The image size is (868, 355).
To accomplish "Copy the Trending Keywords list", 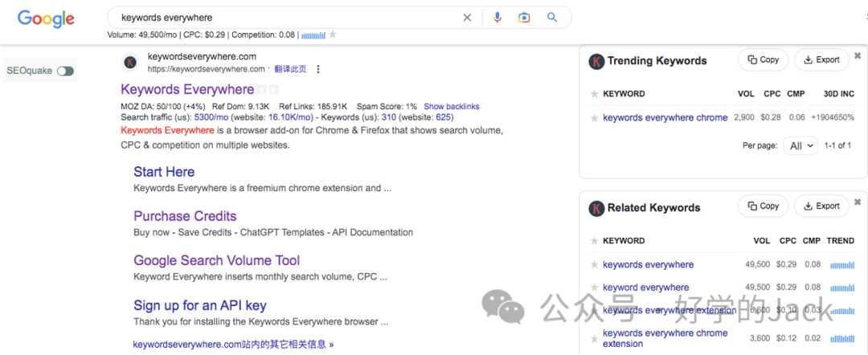I will tap(764, 59).
